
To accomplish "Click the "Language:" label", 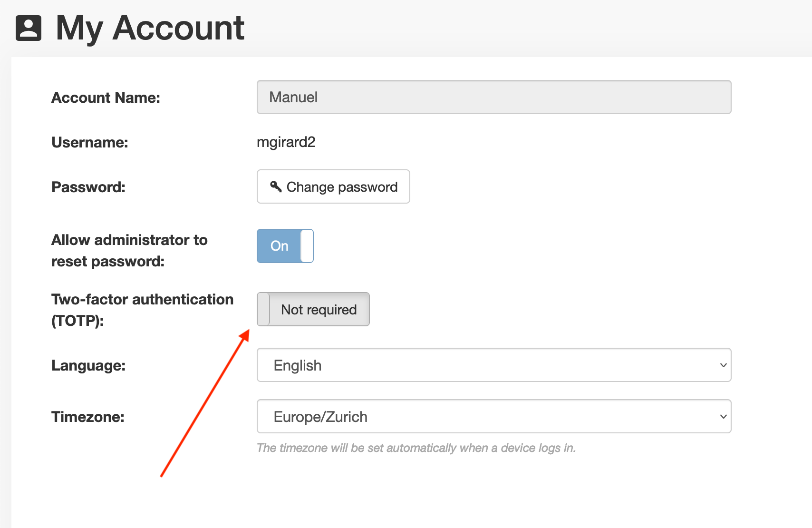I will (88, 365).
